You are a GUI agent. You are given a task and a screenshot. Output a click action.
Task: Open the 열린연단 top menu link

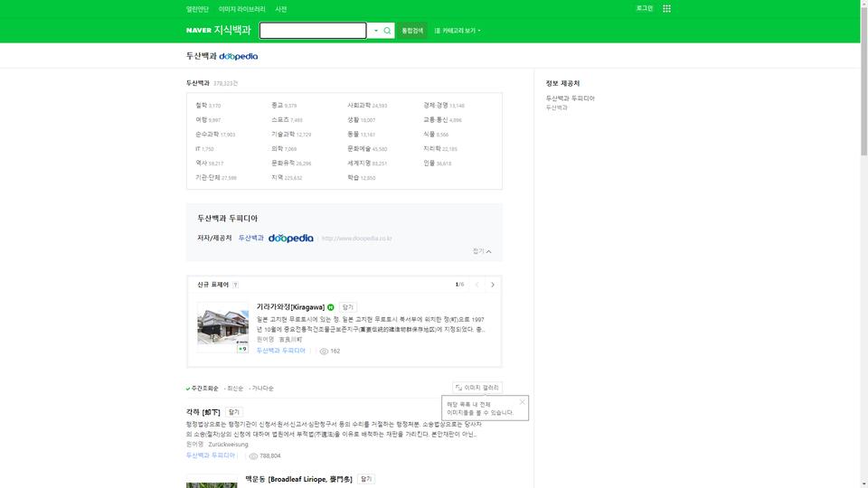click(x=197, y=9)
